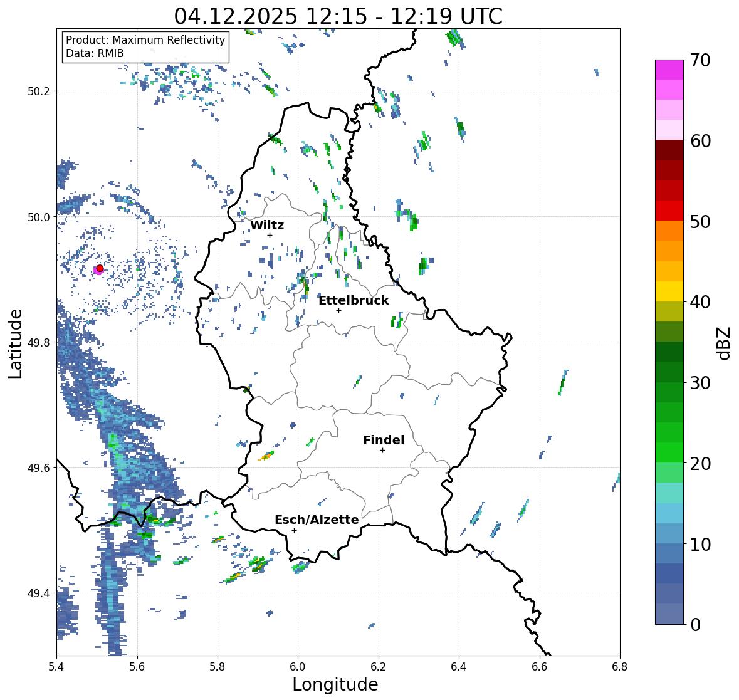Click the cross marker under Esch/Alzette
739x700 pixels.
294,530
